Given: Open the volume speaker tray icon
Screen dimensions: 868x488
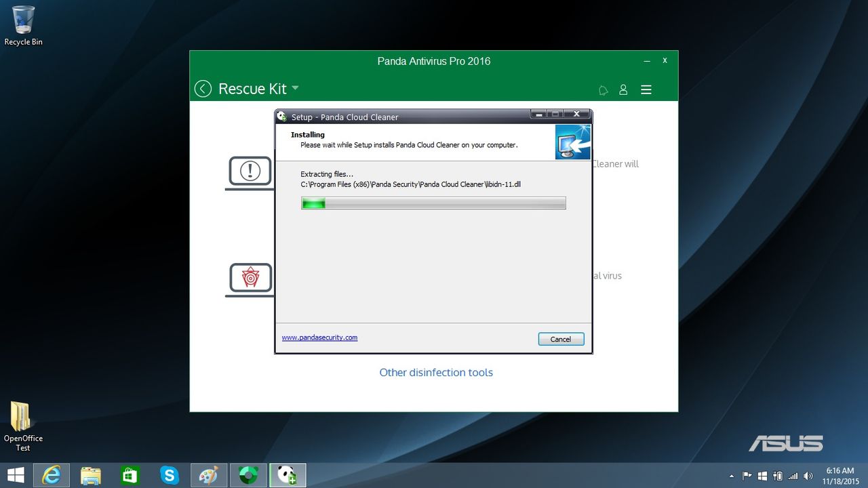Looking at the screenshot, I should tap(808, 476).
